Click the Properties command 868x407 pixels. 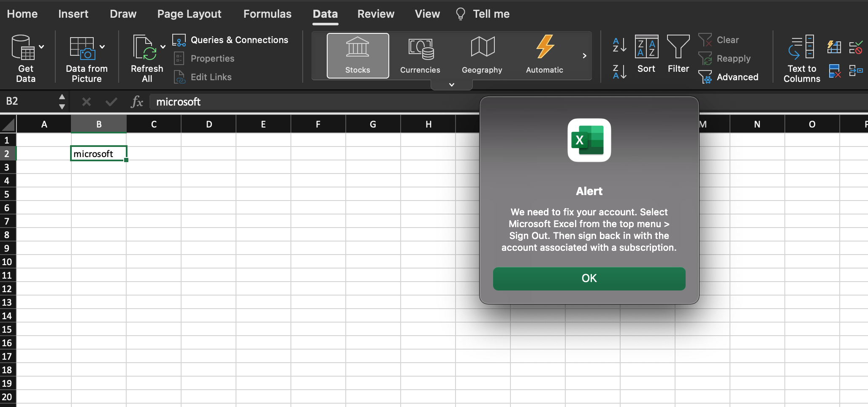coord(204,58)
